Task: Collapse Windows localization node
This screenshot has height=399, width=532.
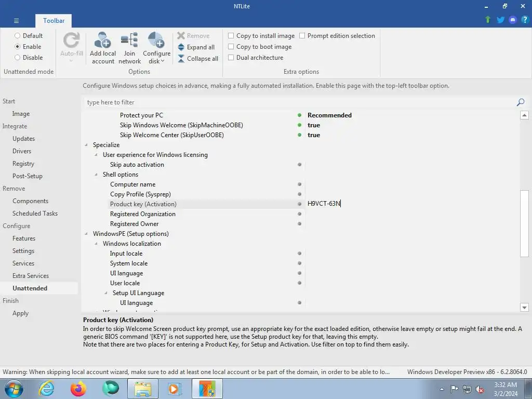Action: click(x=96, y=244)
